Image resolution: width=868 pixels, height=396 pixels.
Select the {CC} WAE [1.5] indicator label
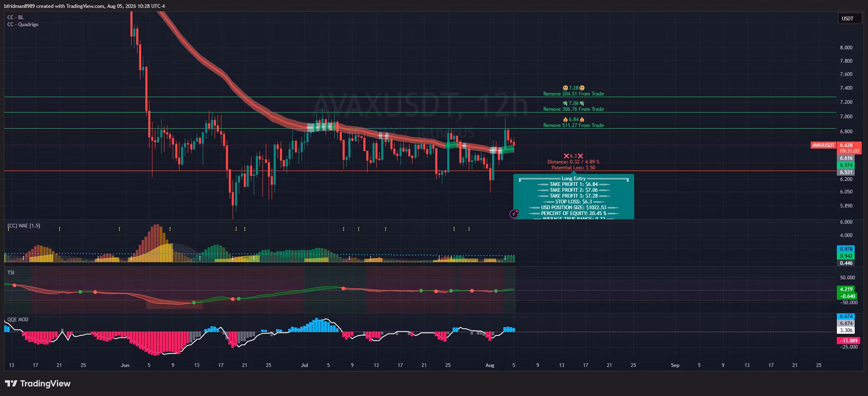click(x=24, y=226)
